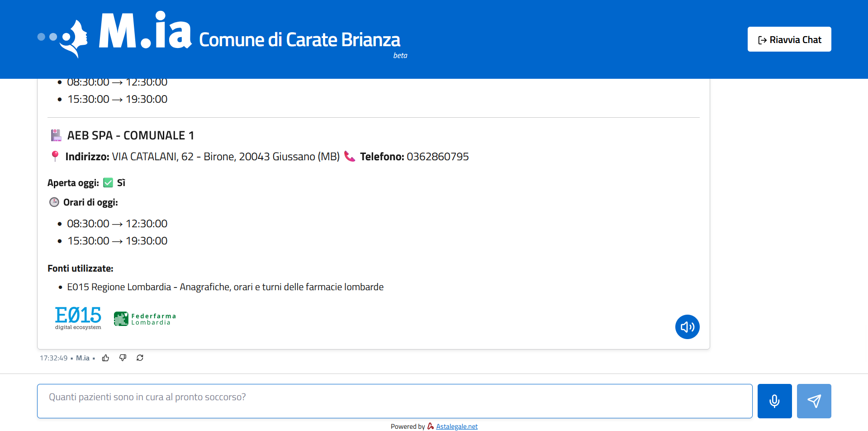Type in the chat message input field
Viewport: 868px width, 431px height.
(x=394, y=401)
